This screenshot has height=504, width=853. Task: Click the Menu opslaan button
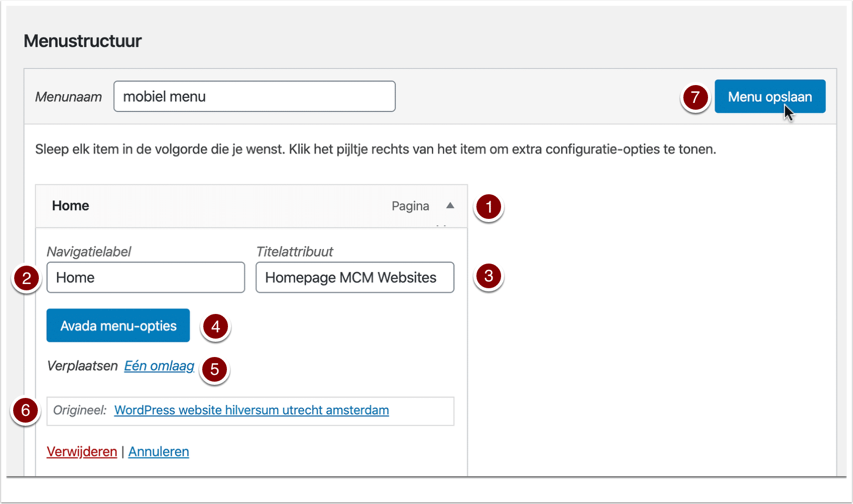[770, 97]
